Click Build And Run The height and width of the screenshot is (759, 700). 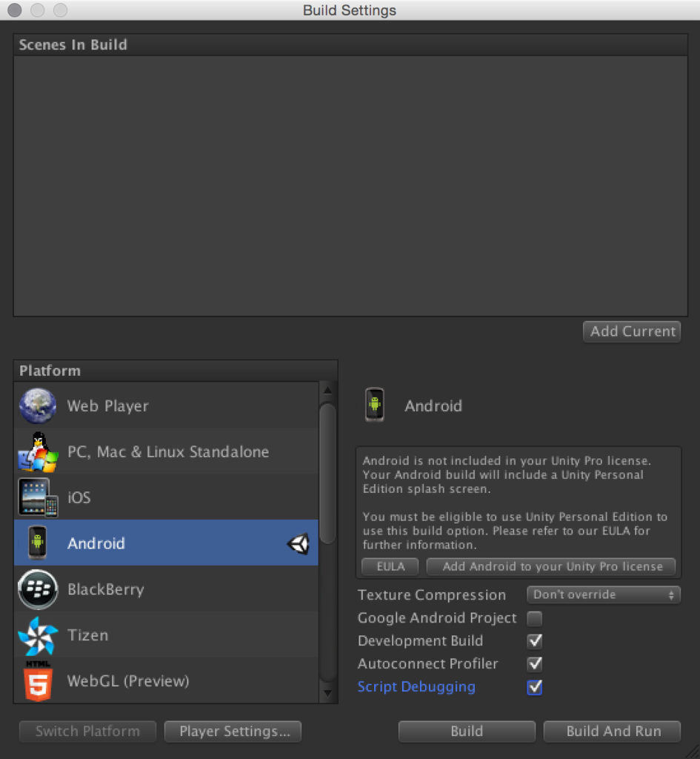[x=612, y=731]
